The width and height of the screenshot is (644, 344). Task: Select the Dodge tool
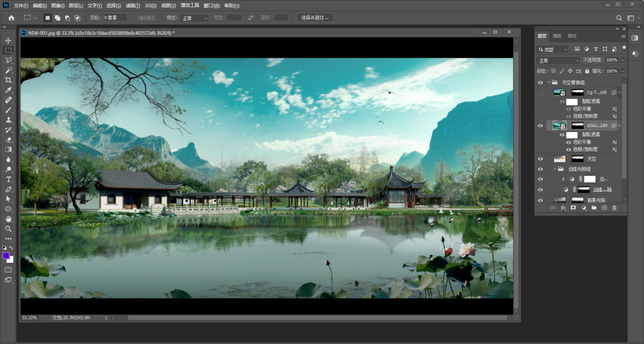tap(8, 169)
